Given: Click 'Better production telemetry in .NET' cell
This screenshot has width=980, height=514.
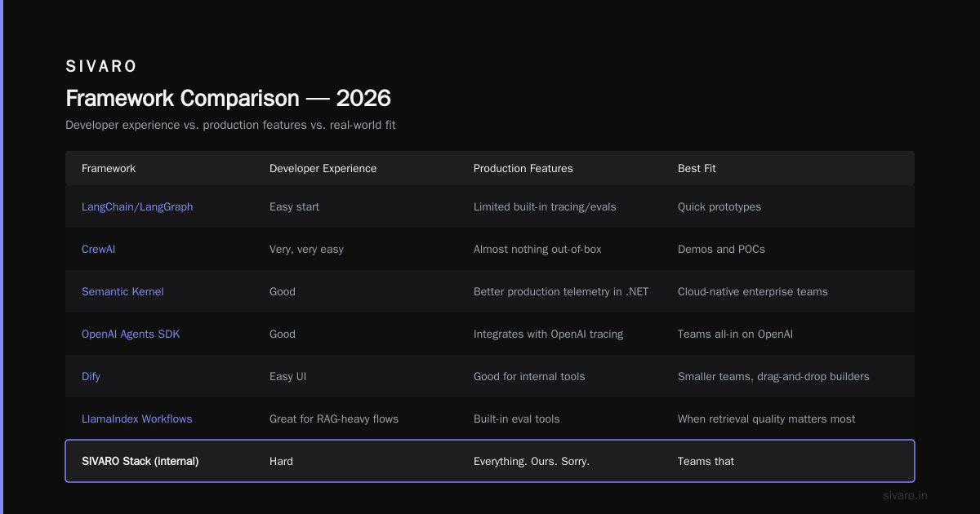Looking at the screenshot, I should tap(561, 291).
